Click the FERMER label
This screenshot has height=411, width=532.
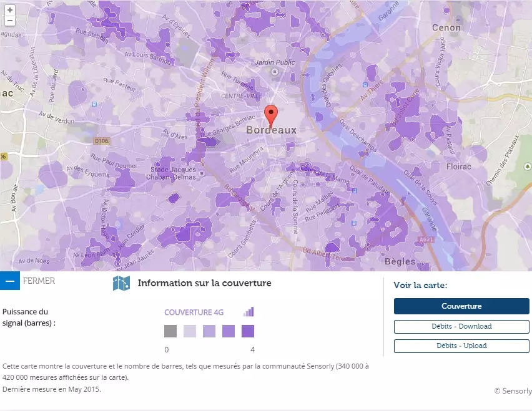coord(39,281)
